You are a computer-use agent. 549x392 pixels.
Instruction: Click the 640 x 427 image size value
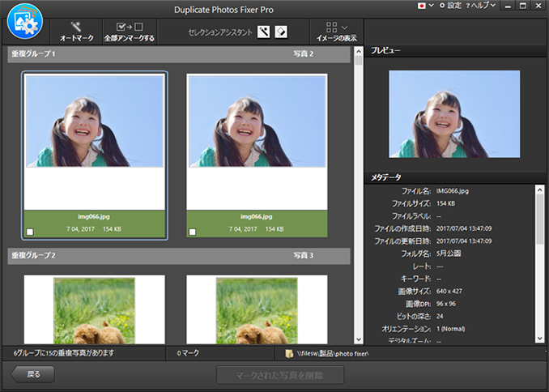[x=449, y=291]
